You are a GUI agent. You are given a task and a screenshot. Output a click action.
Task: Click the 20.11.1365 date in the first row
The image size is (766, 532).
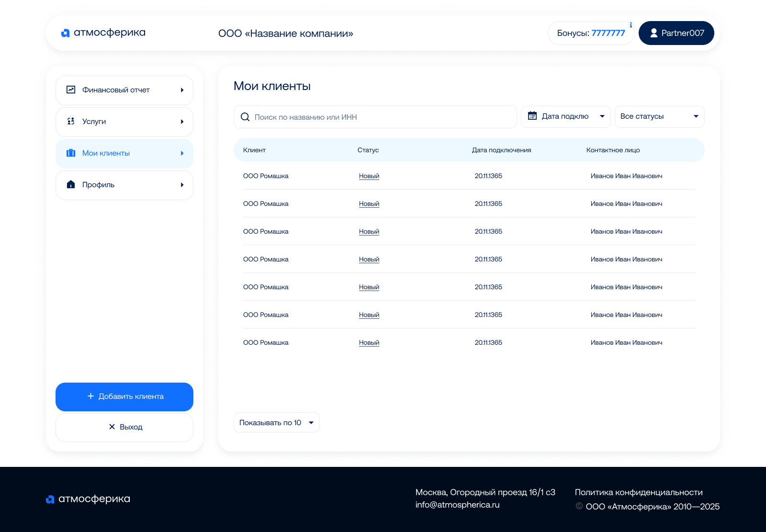coord(488,176)
